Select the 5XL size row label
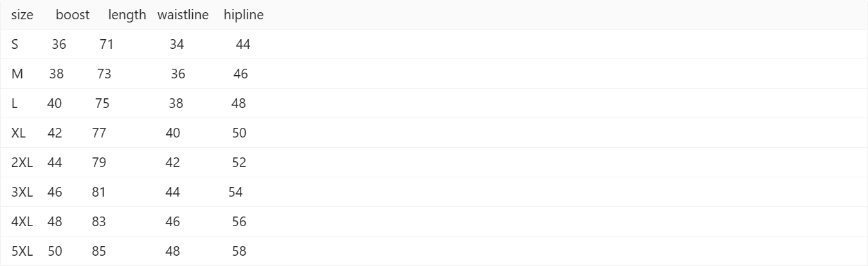This screenshot has width=868, height=266. pos(22,251)
